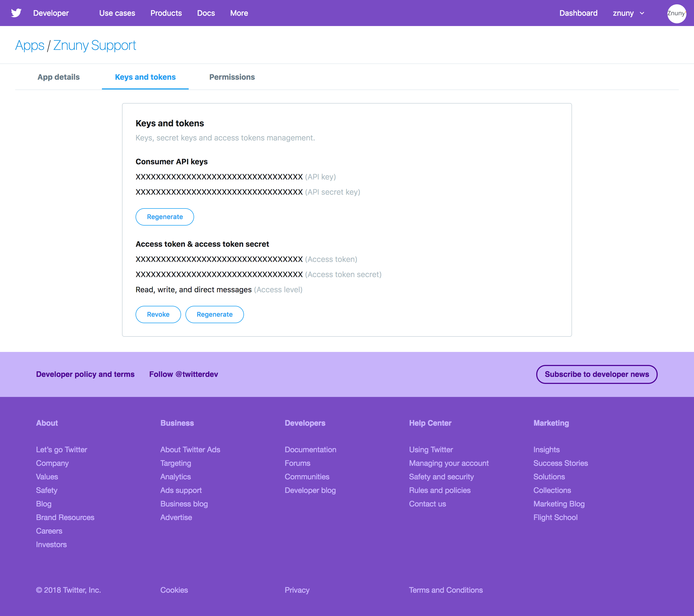The image size is (694, 616).
Task: Open the Cookies footer link
Action: coord(174,590)
